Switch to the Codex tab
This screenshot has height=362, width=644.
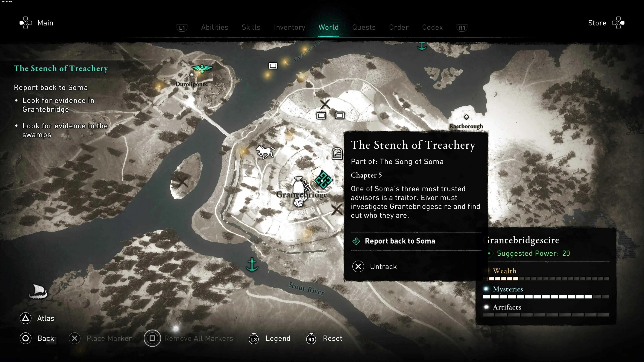[432, 27]
